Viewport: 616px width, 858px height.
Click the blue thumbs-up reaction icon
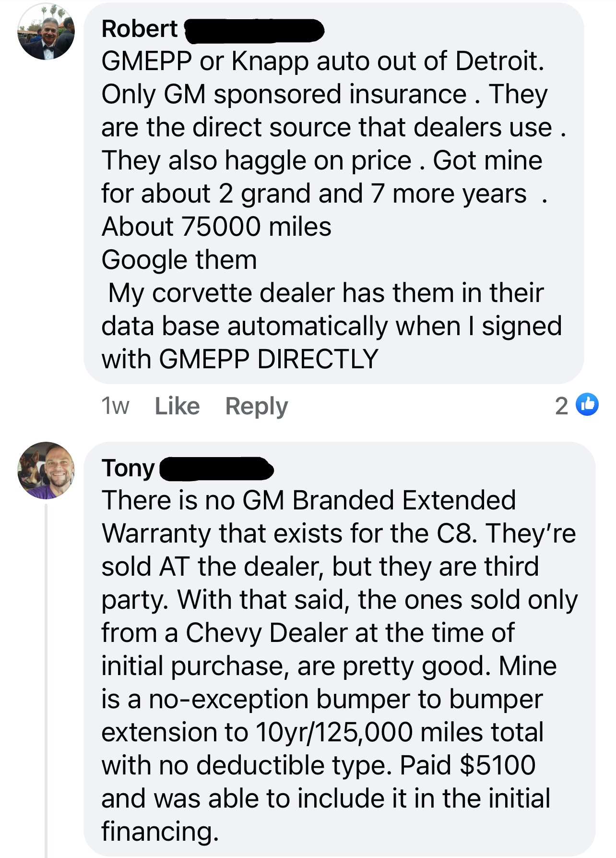587,404
